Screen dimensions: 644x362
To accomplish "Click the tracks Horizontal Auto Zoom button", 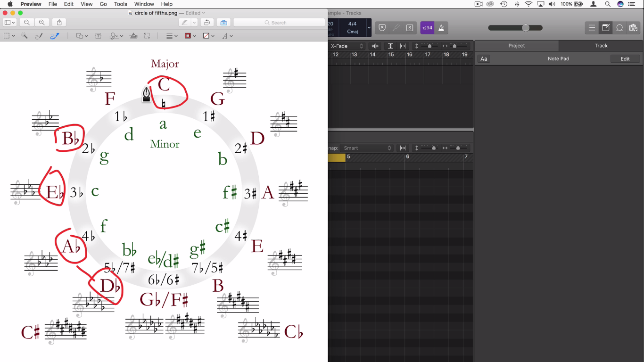I will [403, 46].
